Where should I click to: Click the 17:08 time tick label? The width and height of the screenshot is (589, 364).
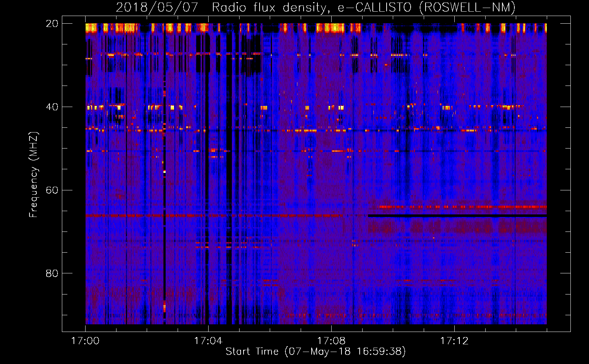(331, 341)
